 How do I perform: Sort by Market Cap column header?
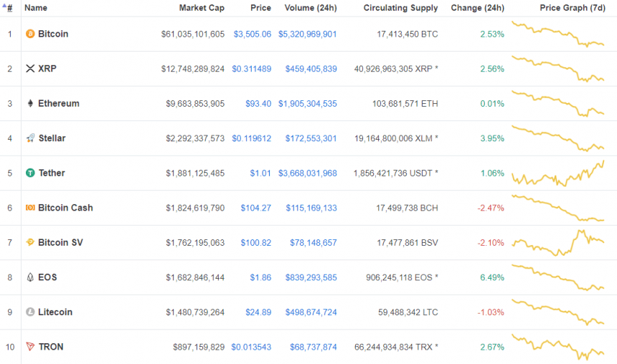(x=202, y=8)
